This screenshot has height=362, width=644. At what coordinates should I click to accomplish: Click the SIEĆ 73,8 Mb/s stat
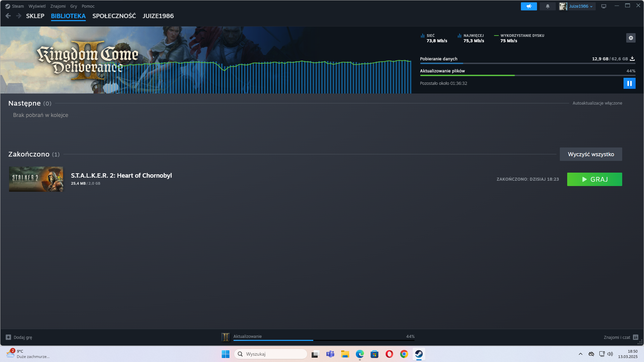point(434,38)
